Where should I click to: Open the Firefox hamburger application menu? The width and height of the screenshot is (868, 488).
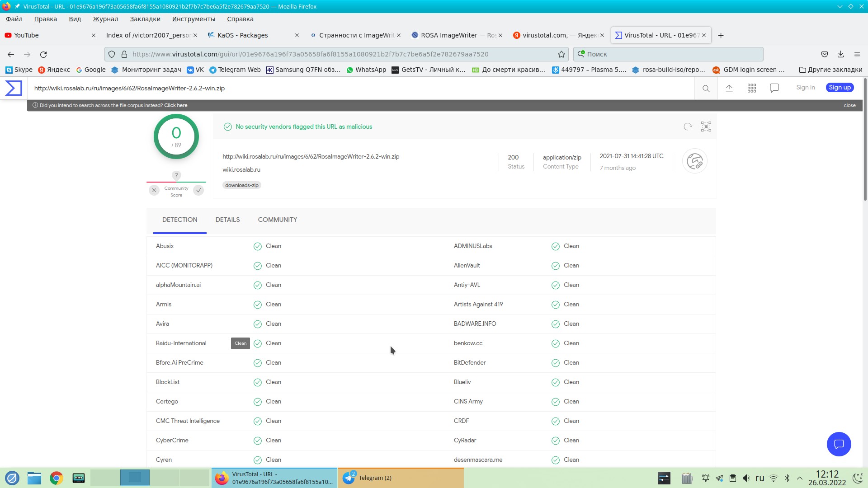(x=857, y=54)
